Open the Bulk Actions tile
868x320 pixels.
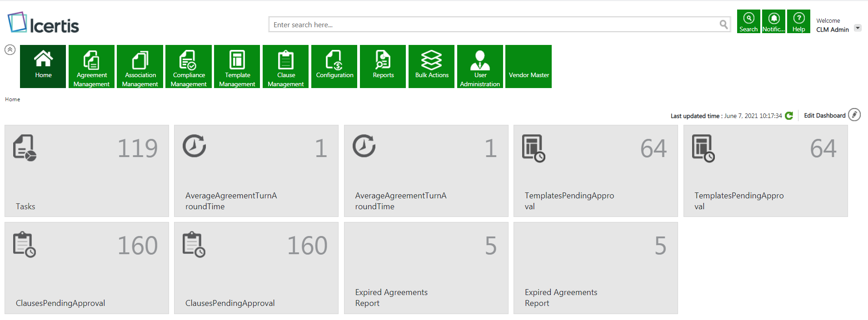pos(431,66)
